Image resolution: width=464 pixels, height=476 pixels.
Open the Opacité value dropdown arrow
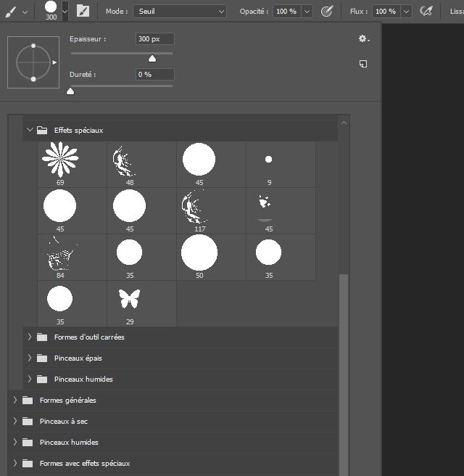point(307,12)
